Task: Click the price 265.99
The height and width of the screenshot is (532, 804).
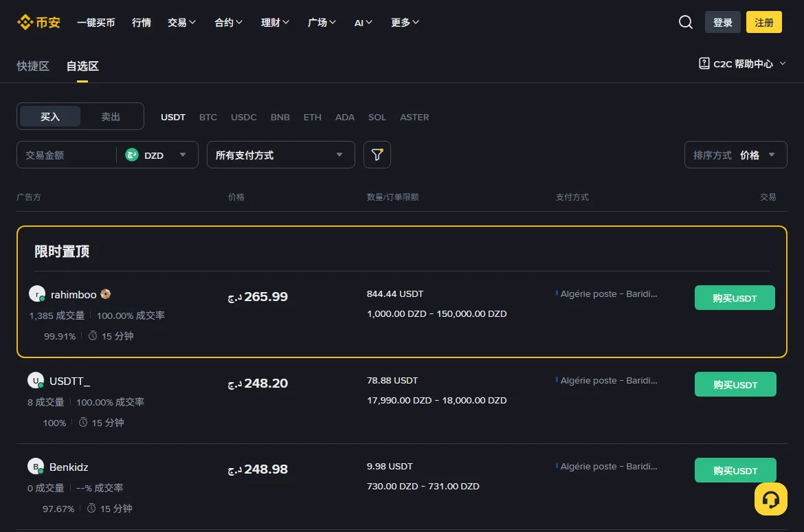Action: 258,296
